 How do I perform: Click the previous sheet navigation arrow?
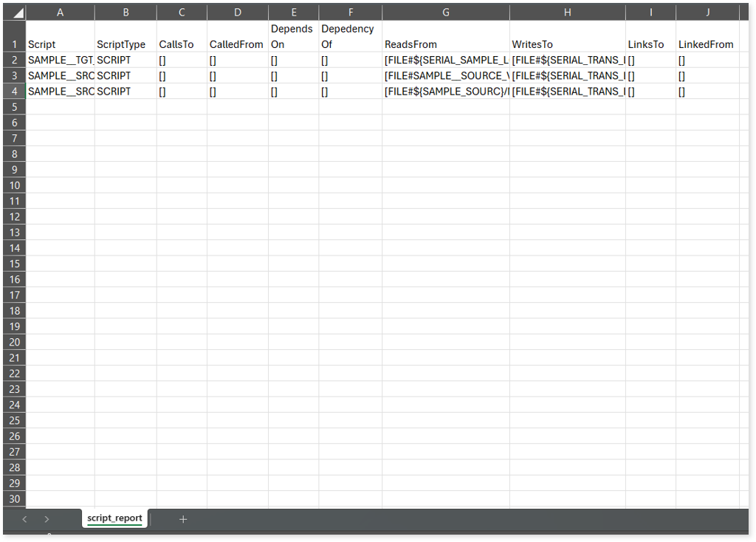coord(24,519)
